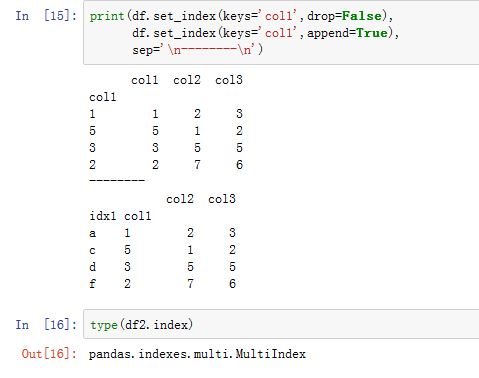Click the 'print' keyword in cell 15
Screen dimensions: 479x378
pos(107,16)
